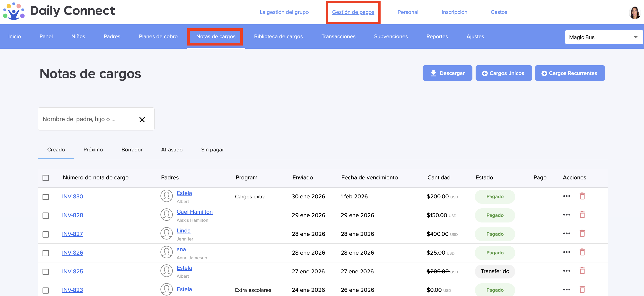644x296 pixels.
Task: Expand the Magic Bus dropdown
Action: pos(603,37)
